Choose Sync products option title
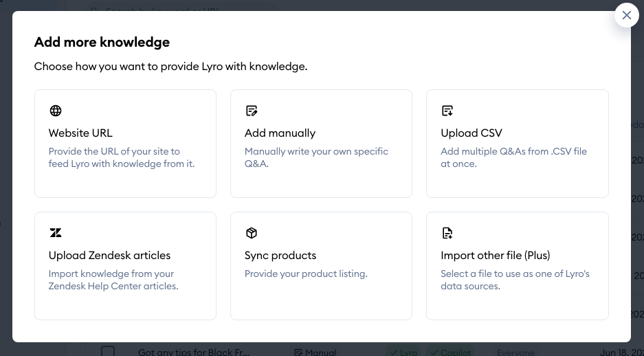Viewport: 644px width, 356px height. coord(280,256)
